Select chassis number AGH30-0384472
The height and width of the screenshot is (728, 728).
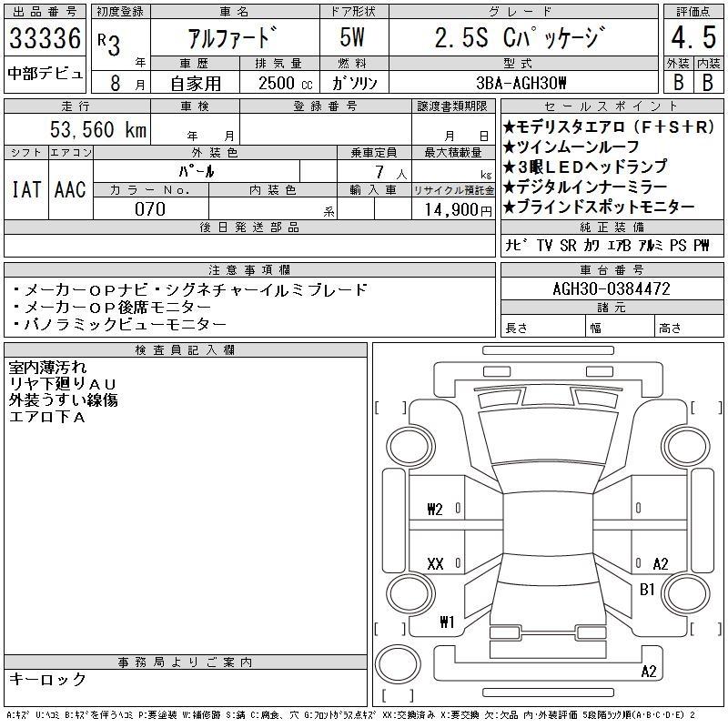(612, 288)
